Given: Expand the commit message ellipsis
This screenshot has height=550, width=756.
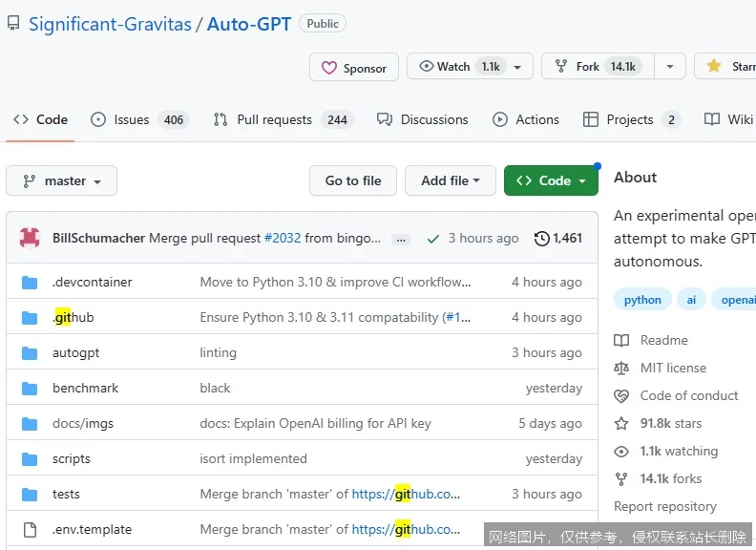Looking at the screenshot, I should 401,240.
